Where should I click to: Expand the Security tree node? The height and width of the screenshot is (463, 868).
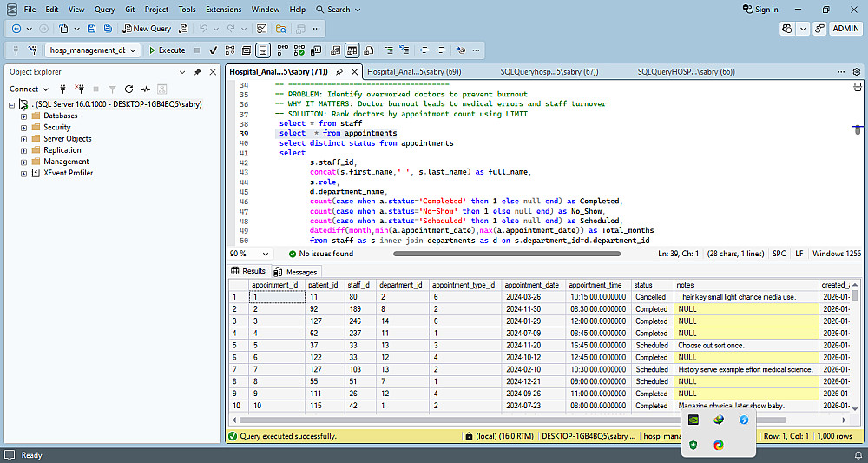pyautogui.click(x=23, y=127)
